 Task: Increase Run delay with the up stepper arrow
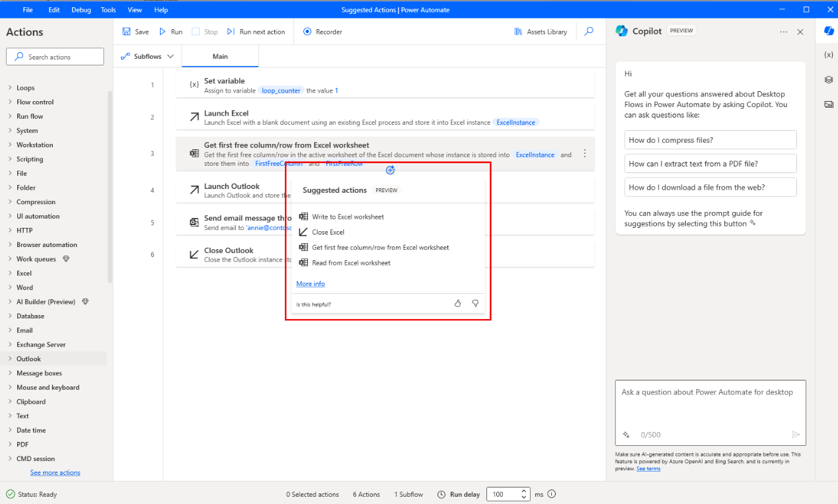click(x=522, y=491)
